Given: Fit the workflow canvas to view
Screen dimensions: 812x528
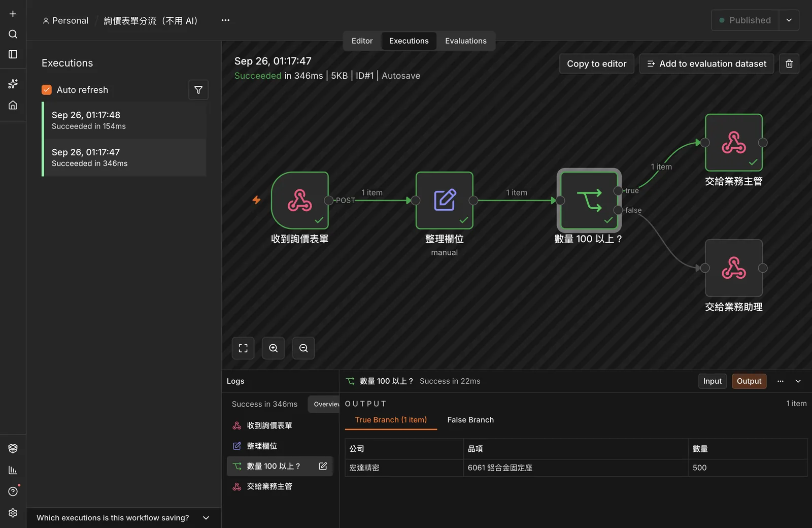Looking at the screenshot, I should [x=243, y=348].
